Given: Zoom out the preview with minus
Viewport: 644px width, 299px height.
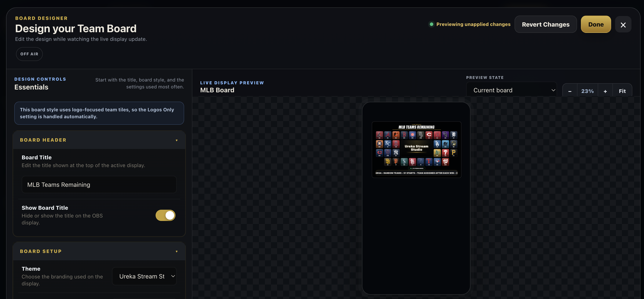Looking at the screenshot, I should (570, 91).
